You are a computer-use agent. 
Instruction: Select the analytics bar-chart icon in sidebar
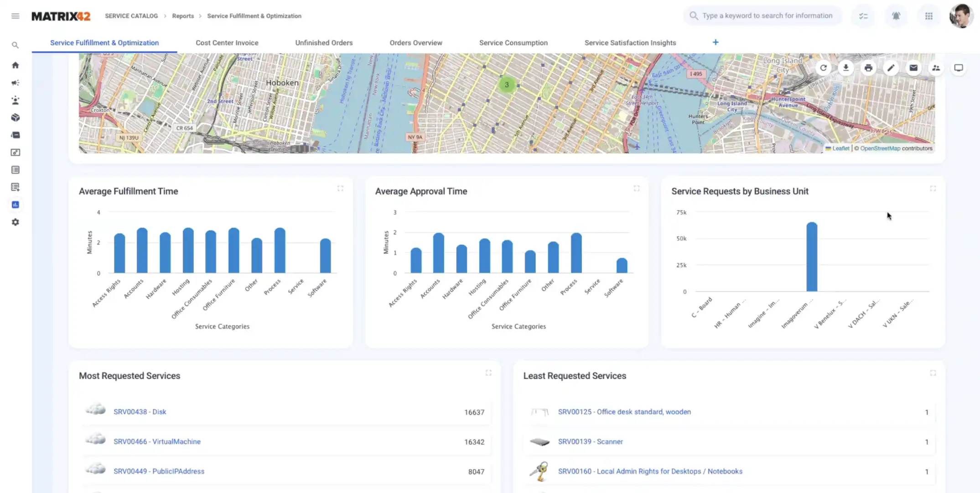[x=15, y=205]
